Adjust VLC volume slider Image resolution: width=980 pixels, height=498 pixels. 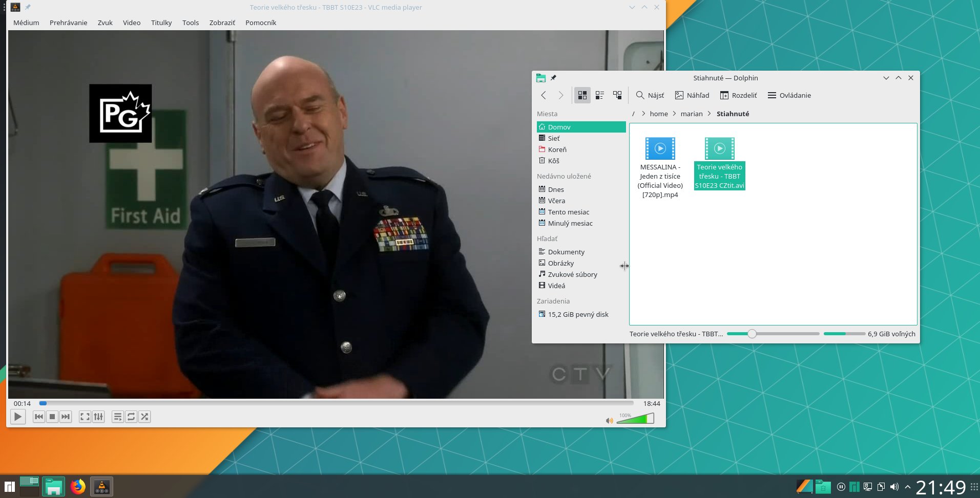pyautogui.click(x=635, y=419)
